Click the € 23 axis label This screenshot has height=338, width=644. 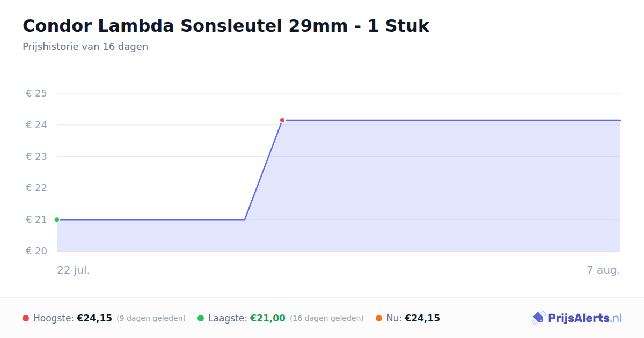[x=36, y=157]
